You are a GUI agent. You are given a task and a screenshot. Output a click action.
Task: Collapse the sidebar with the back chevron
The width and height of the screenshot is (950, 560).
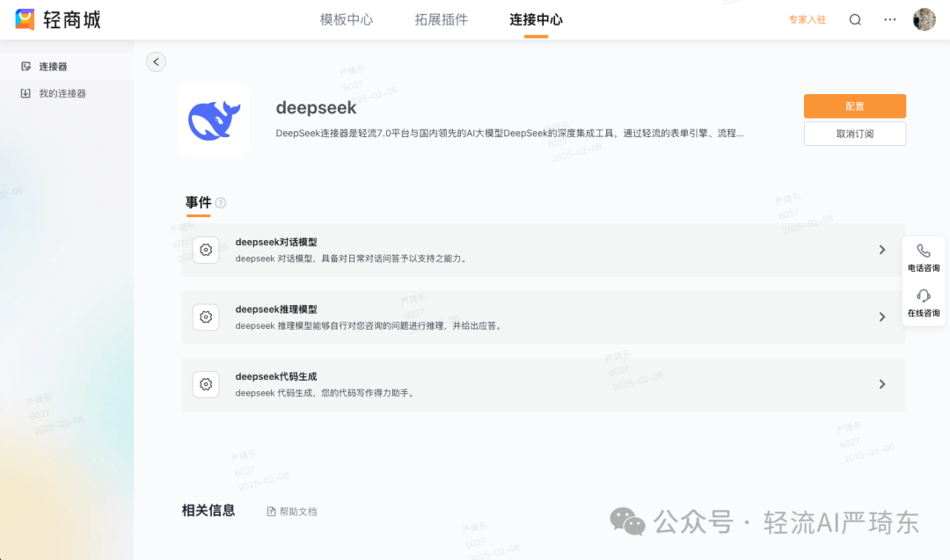[x=156, y=62]
